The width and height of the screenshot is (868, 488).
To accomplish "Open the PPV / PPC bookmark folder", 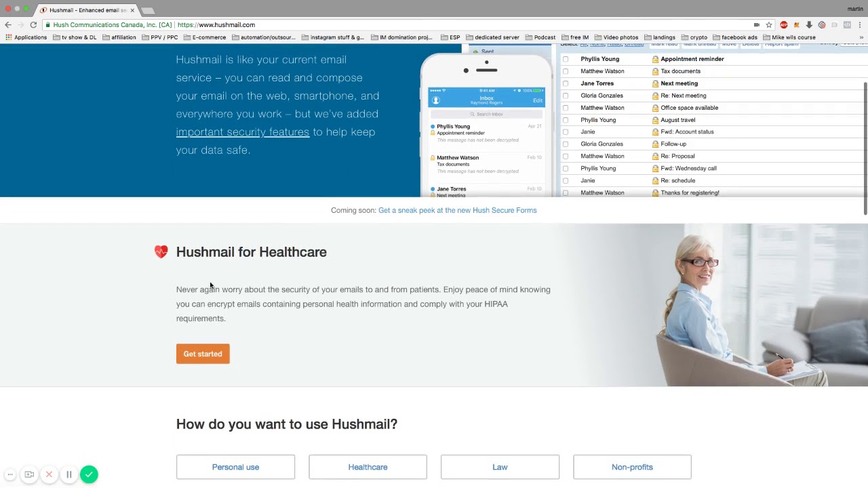I will tap(160, 37).
